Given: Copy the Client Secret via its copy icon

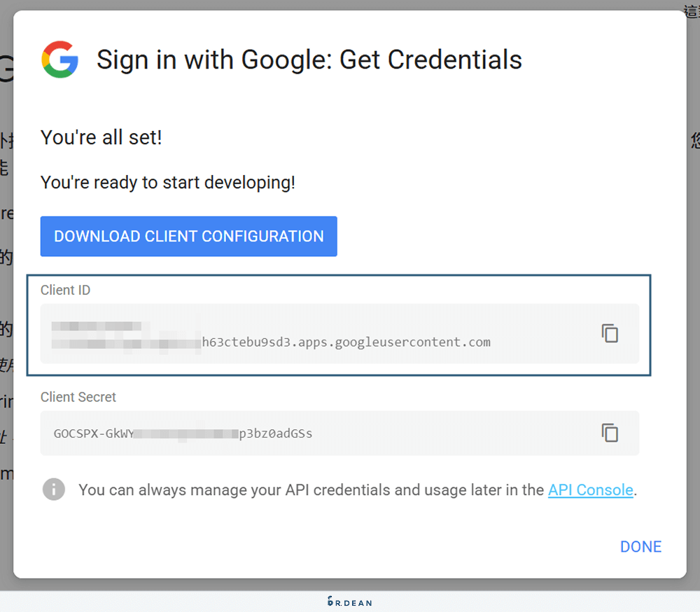Looking at the screenshot, I should coord(610,433).
